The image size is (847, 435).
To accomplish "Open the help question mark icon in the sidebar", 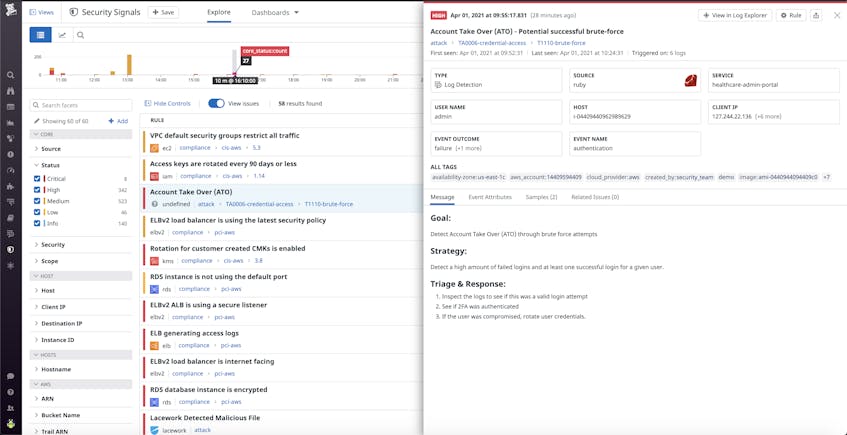I will point(10,392).
